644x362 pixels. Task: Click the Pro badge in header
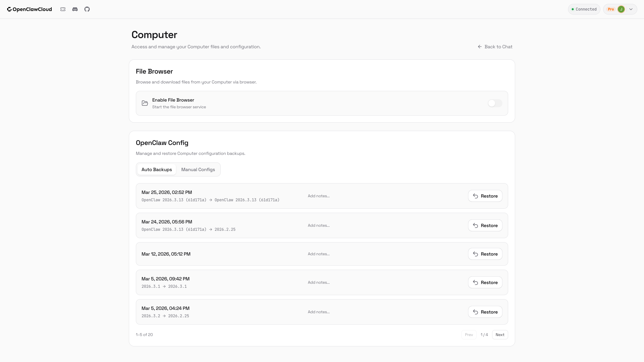pyautogui.click(x=611, y=9)
